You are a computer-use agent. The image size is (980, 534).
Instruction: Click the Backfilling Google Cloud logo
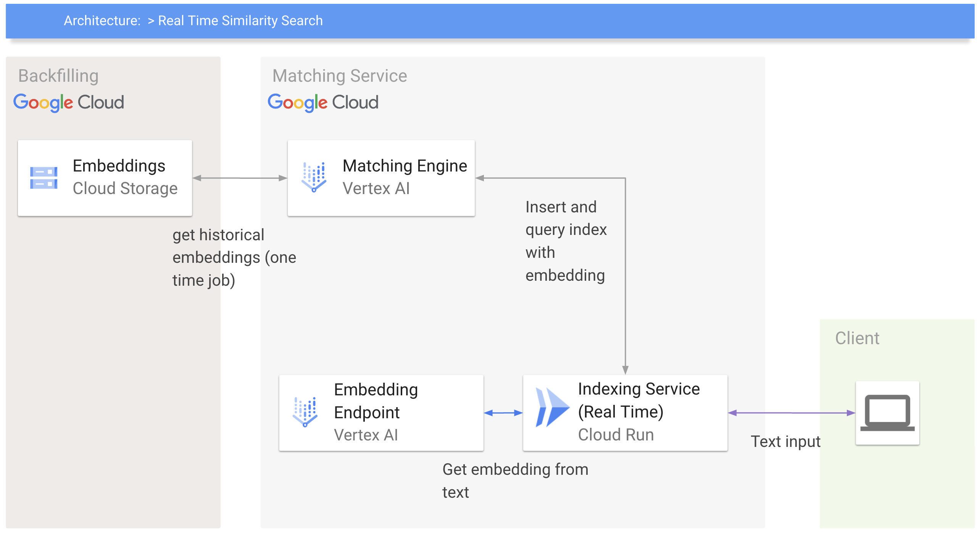point(69,102)
